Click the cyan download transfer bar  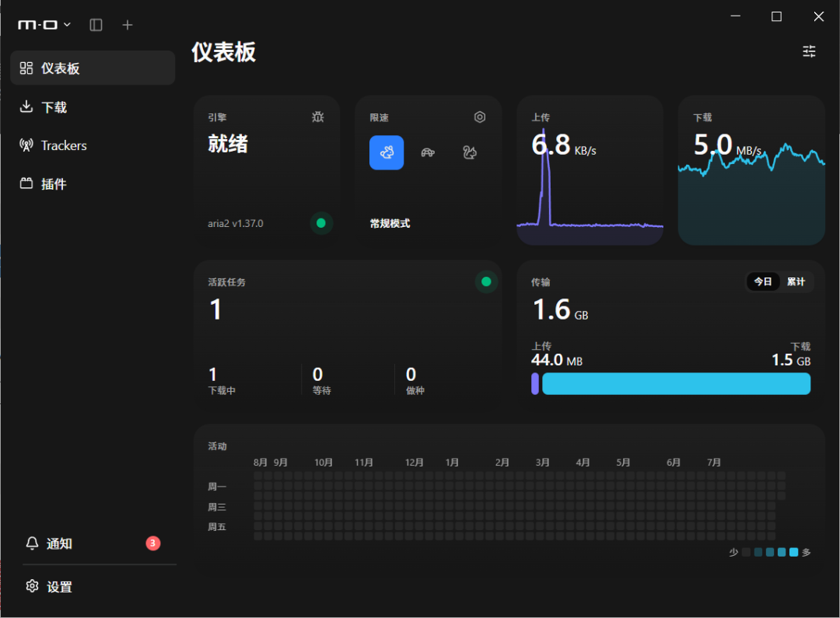tap(676, 384)
